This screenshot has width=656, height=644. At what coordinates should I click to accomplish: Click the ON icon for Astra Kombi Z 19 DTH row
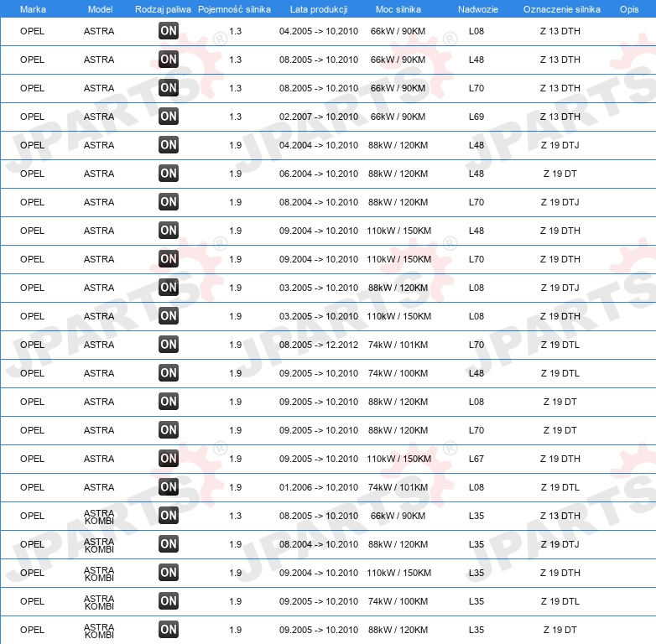(x=169, y=572)
